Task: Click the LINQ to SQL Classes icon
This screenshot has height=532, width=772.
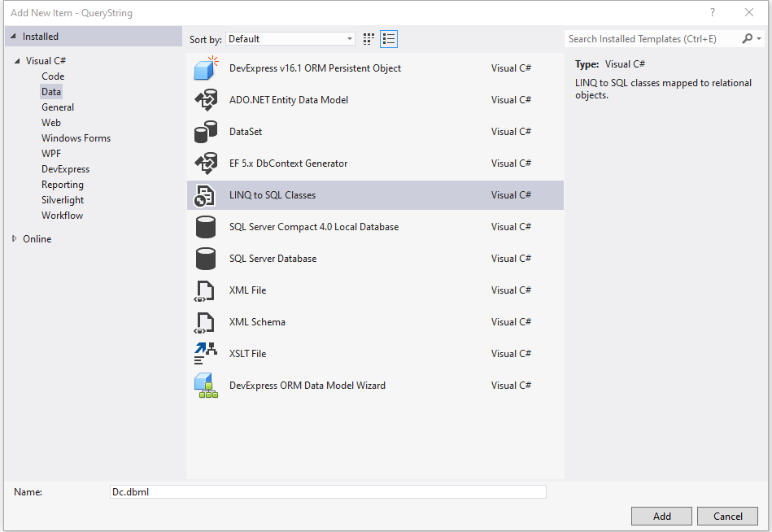Action: pos(205,195)
